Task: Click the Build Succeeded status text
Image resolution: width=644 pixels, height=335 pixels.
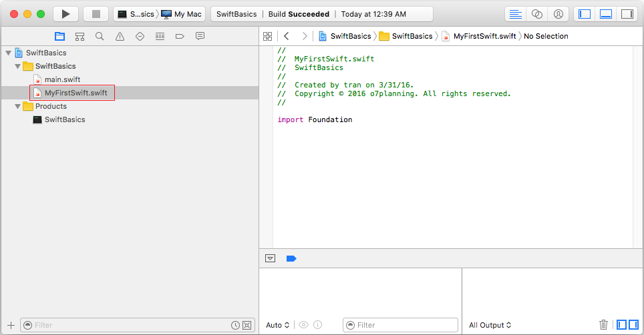Action: point(299,14)
